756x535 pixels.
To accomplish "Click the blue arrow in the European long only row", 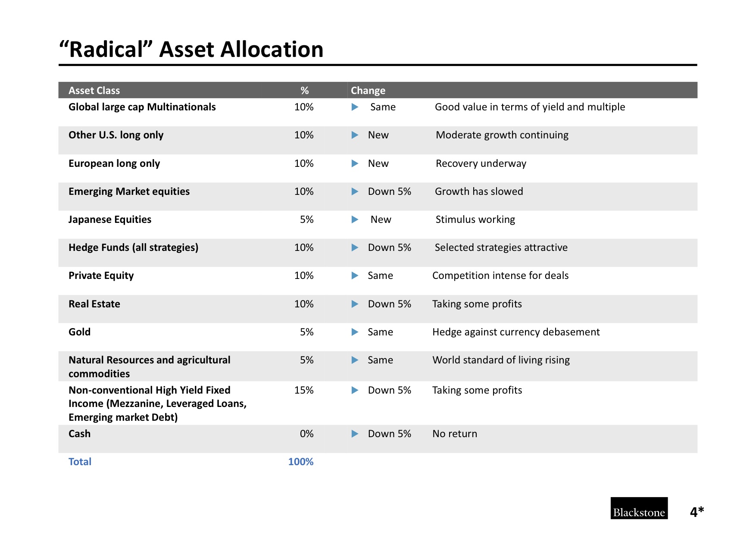I will [x=355, y=163].
